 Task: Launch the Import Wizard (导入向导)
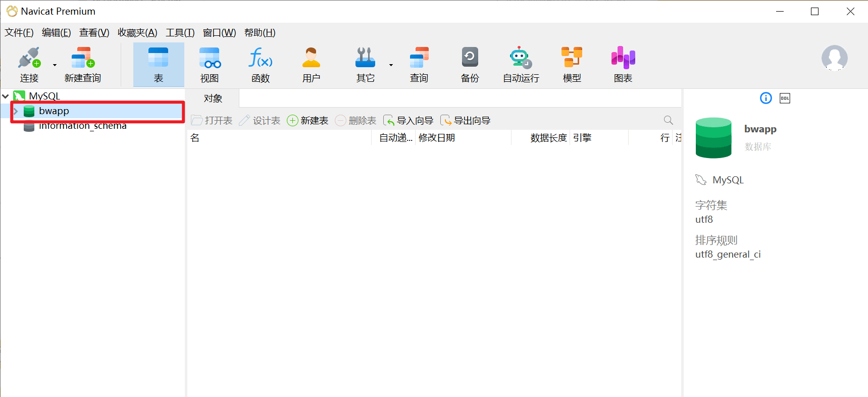pyautogui.click(x=409, y=121)
